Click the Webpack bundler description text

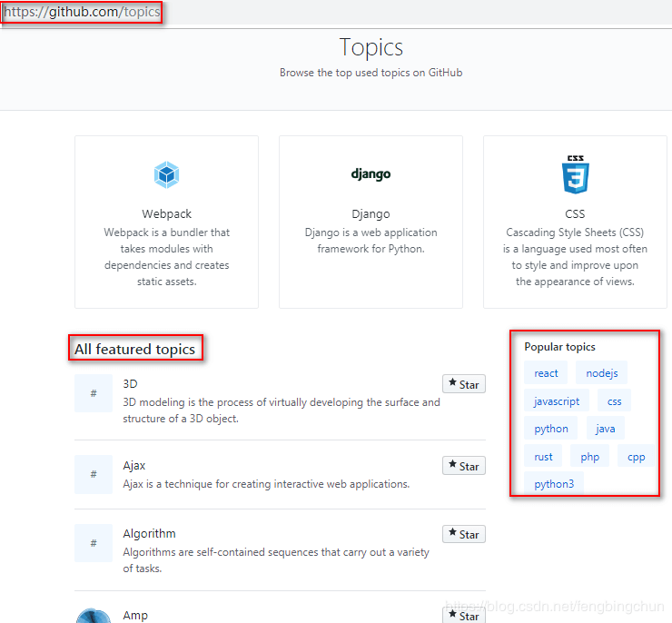pos(166,257)
